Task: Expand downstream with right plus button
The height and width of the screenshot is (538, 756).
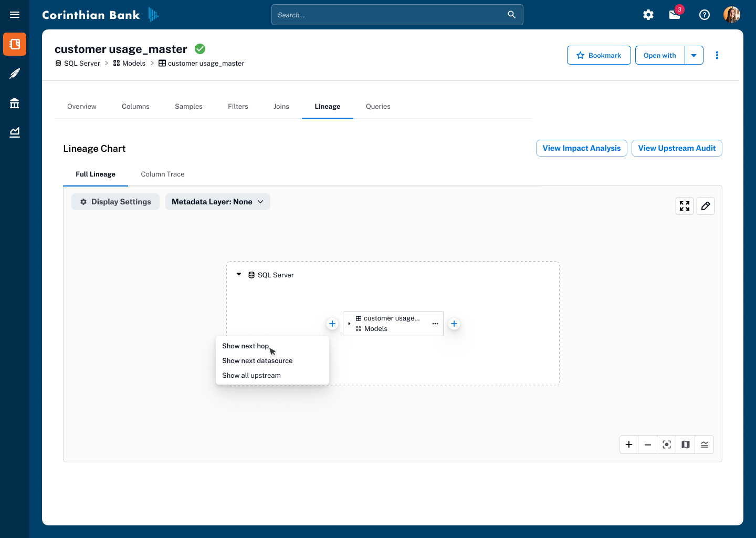Action: (454, 324)
